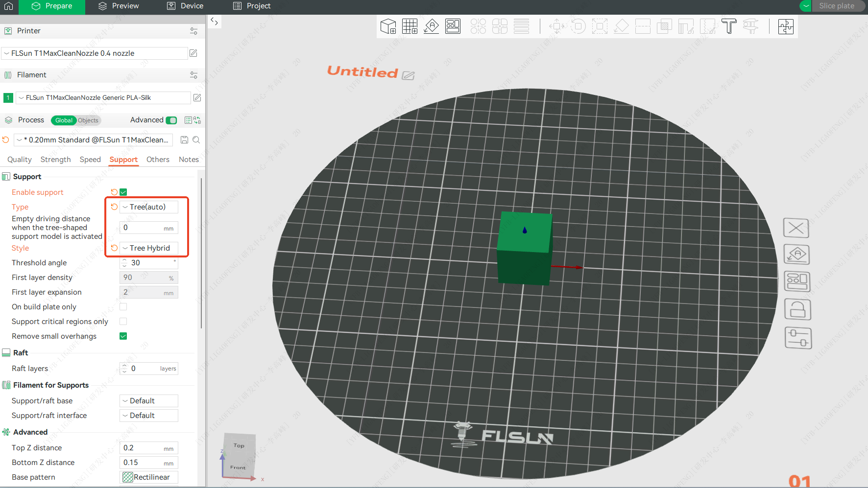Image resolution: width=868 pixels, height=488 pixels.
Task: Check On build plate only
Action: point(123,307)
